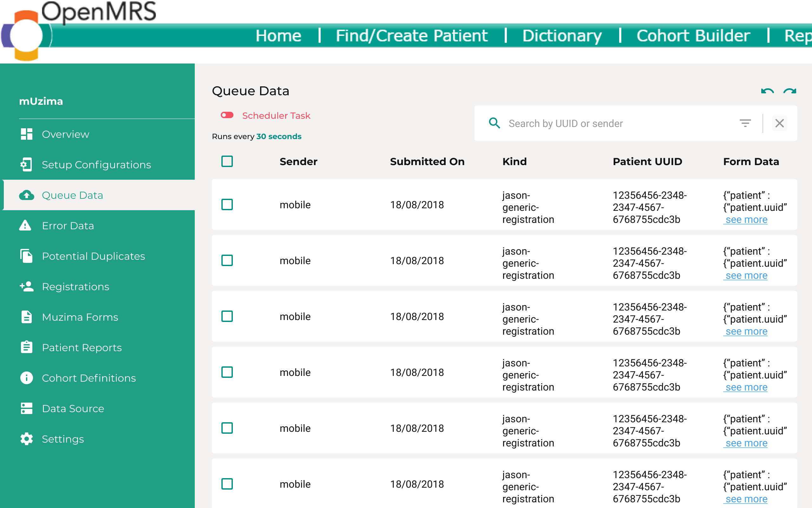Click the Settings gear icon
This screenshot has width=812, height=508.
coord(27,439)
